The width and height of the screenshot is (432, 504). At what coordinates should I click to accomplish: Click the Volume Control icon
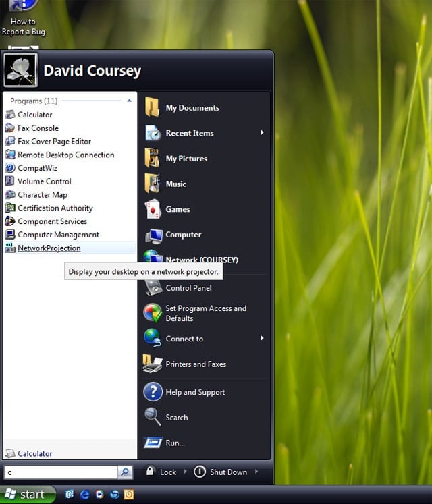(10, 181)
